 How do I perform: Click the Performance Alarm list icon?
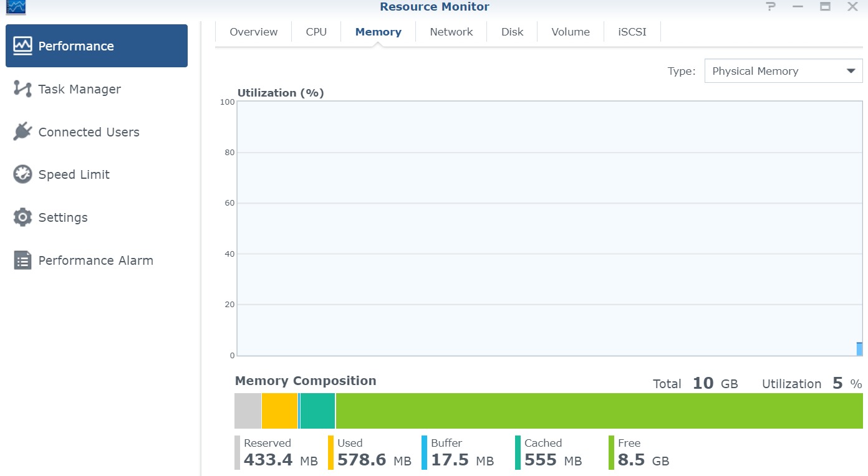coord(23,260)
